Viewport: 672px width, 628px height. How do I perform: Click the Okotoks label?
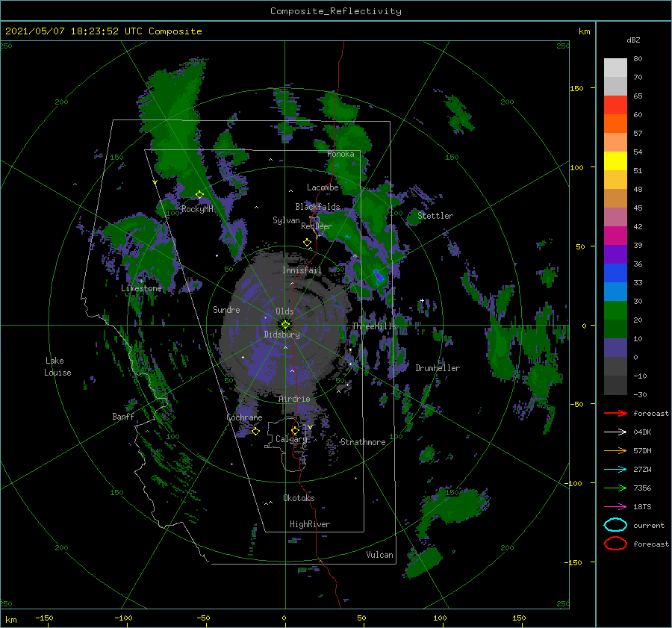[x=299, y=498]
